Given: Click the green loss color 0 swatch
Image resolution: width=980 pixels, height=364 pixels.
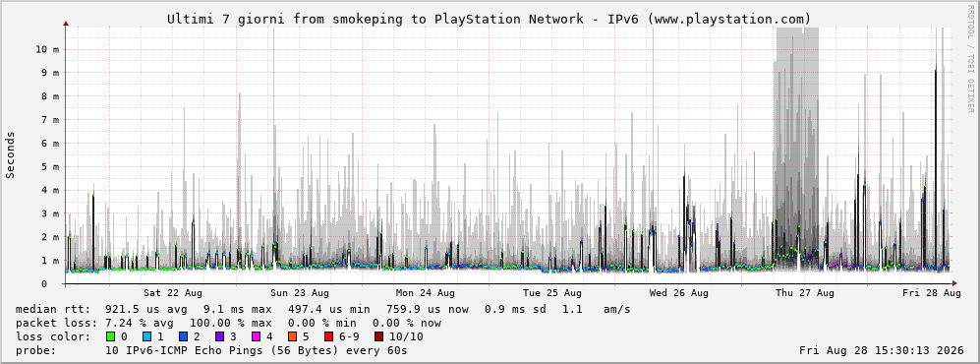Looking at the screenshot, I should tap(111, 336).
